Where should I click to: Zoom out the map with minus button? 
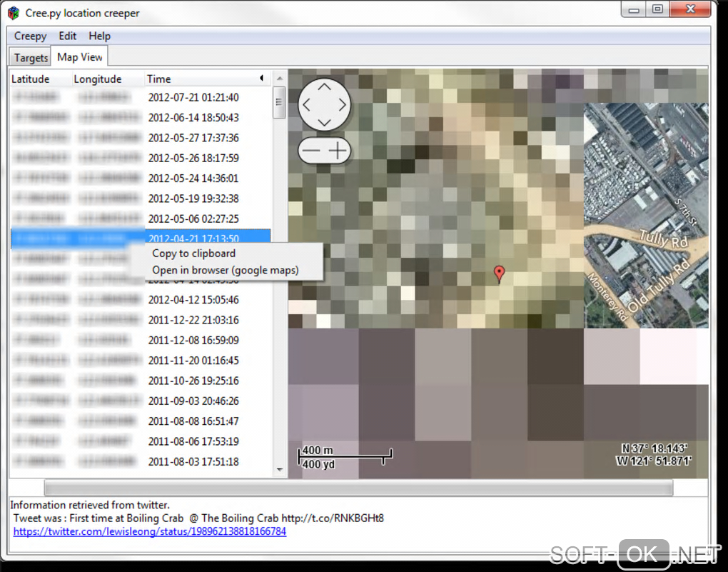[310, 151]
